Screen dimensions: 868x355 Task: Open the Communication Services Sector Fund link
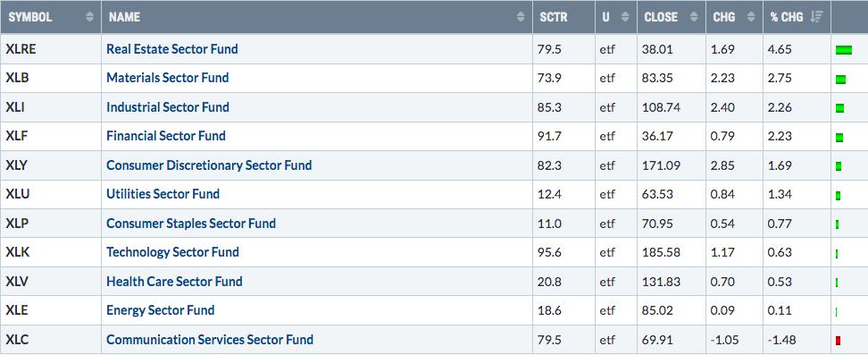pyautogui.click(x=210, y=340)
